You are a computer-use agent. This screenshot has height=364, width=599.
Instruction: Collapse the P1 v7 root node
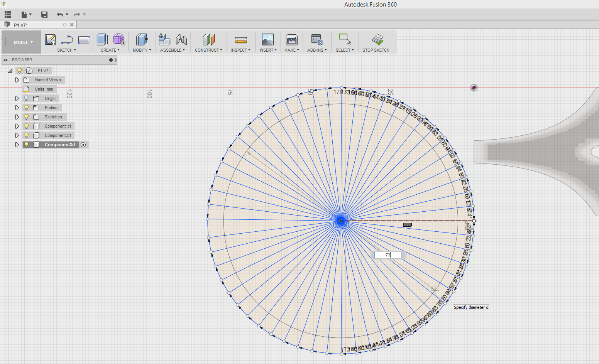pyautogui.click(x=10, y=71)
